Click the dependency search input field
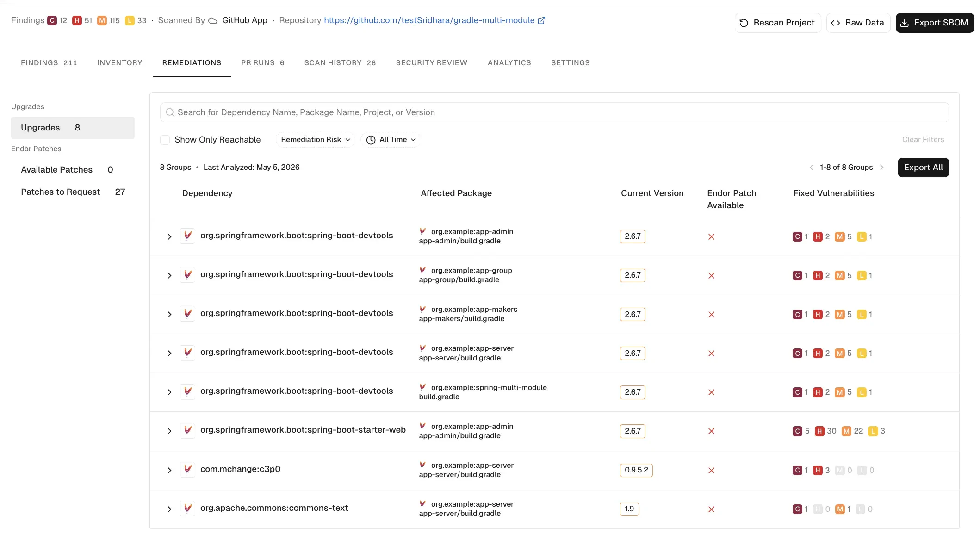Viewport: 980px width, 534px height. pos(554,112)
